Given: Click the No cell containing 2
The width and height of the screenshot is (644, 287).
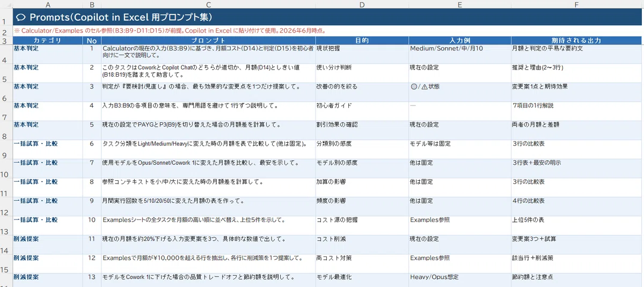Looking at the screenshot, I should click(x=93, y=73).
